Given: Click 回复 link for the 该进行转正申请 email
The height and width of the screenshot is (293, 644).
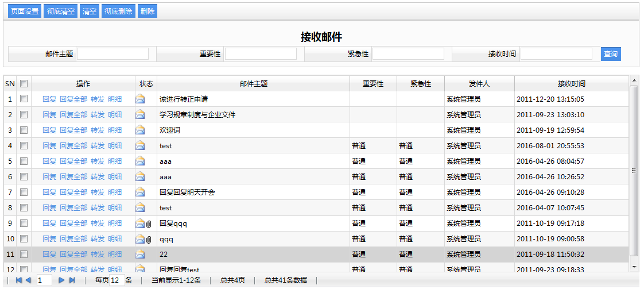Looking at the screenshot, I should (49, 99).
